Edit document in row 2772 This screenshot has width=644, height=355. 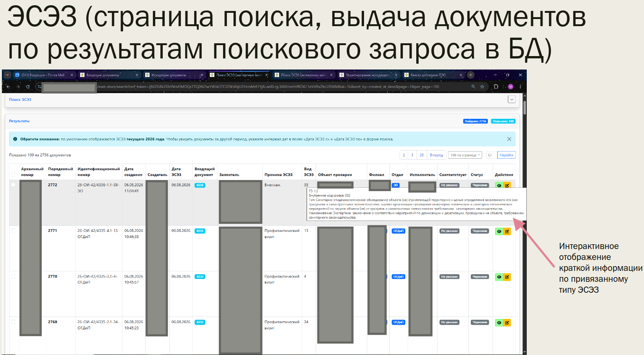tap(507, 185)
